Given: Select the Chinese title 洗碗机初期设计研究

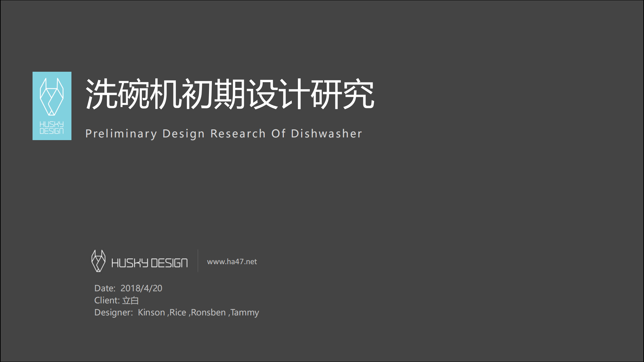Looking at the screenshot, I should (230, 94).
